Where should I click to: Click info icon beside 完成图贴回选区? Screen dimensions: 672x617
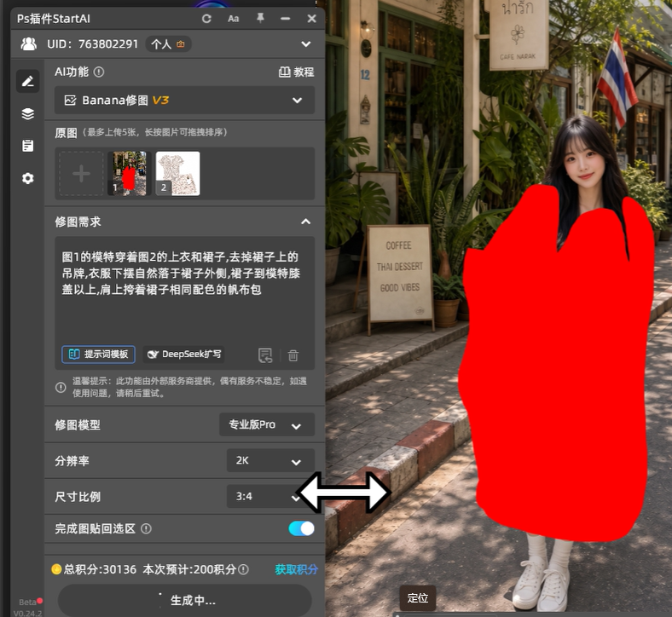pos(146,528)
